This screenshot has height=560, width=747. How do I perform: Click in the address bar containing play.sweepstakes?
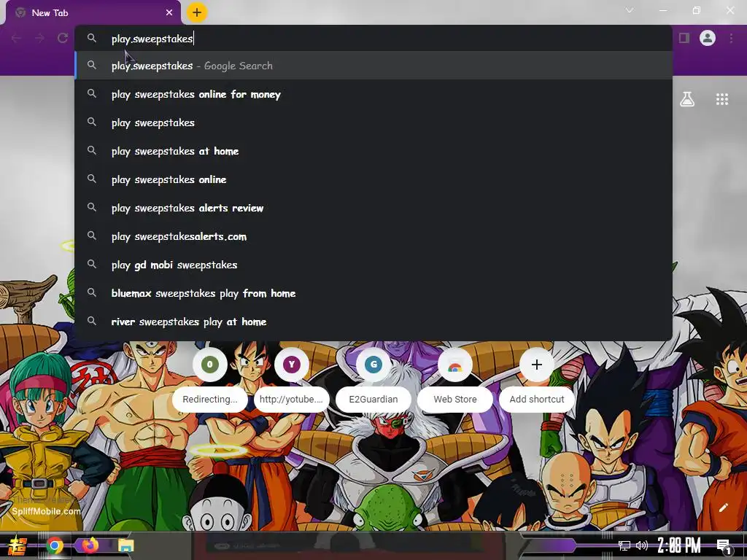373,38
